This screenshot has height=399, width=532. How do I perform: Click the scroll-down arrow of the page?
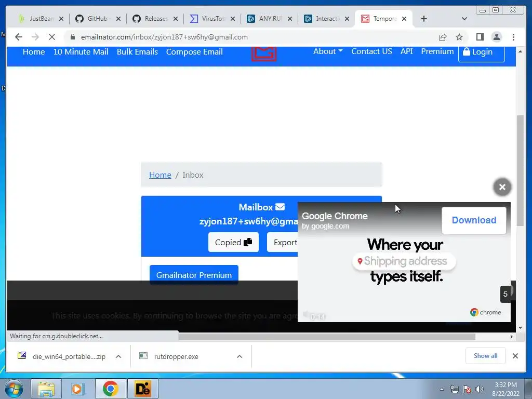coord(520,328)
